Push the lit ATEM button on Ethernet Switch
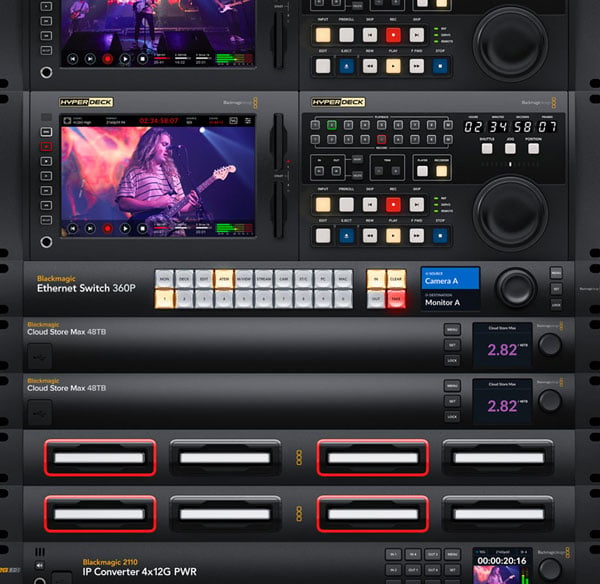The image size is (600, 584). [x=224, y=279]
